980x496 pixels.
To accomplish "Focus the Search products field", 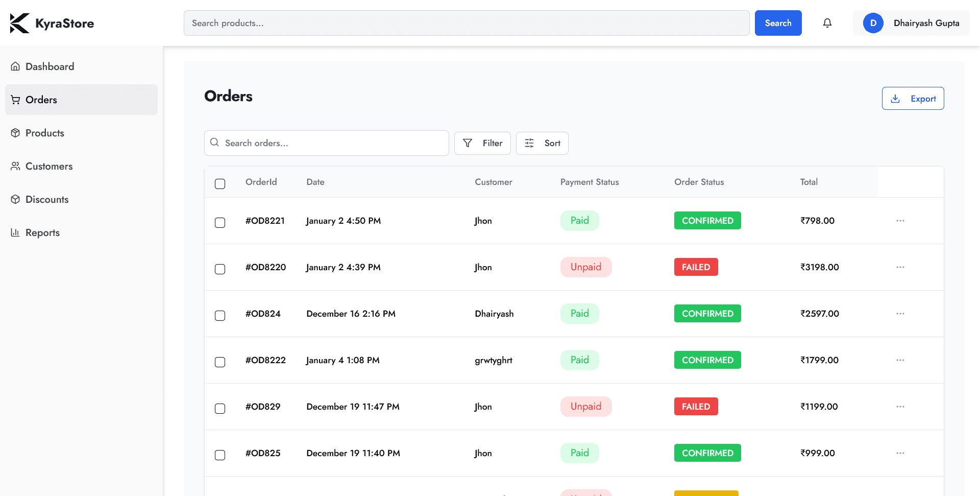I will tap(467, 23).
